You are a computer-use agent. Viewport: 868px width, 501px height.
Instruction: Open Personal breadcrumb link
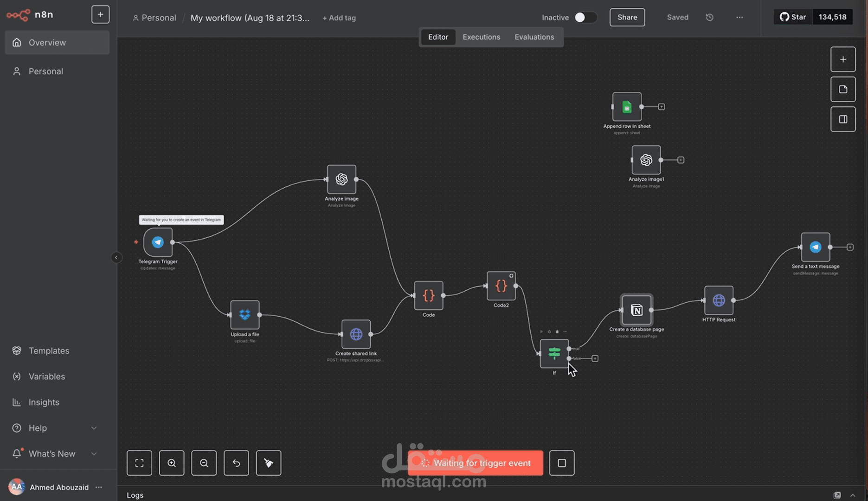point(154,18)
